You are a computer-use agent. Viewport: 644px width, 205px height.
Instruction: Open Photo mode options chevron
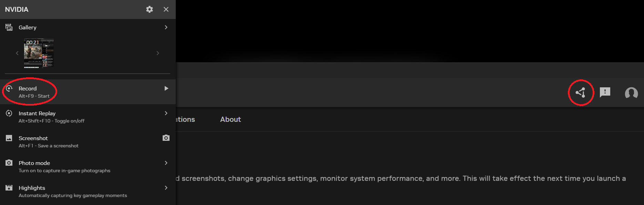pos(166,163)
